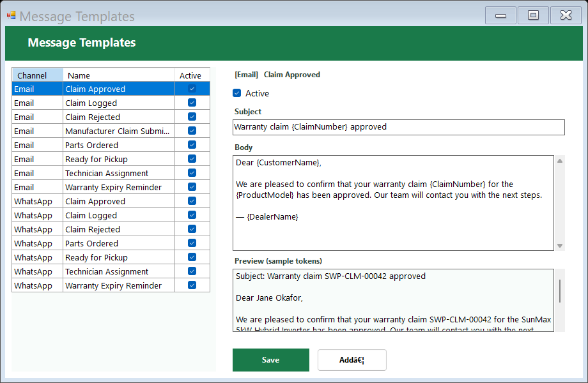Toggle Active for WhatsApp Claim Approved row
588x383 pixels.
click(x=192, y=201)
